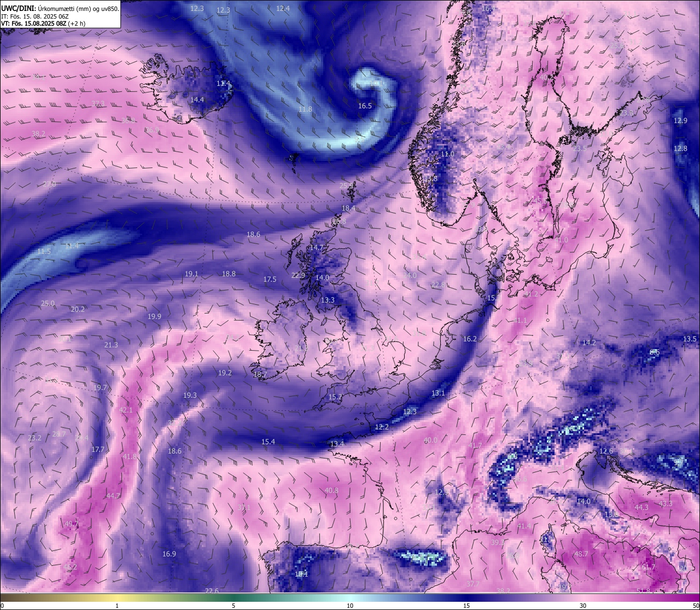Screen dimensions: 700x610
Task: Click the 18.1 value over northwest Spain
Action: pyautogui.click(x=301, y=574)
